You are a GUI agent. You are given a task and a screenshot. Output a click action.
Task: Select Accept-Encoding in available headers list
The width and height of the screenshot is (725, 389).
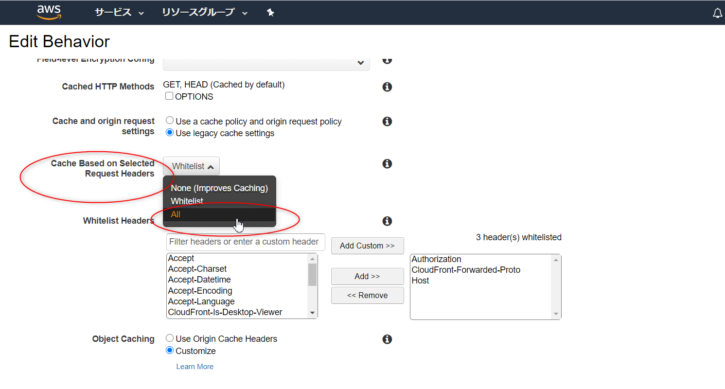(x=237, y=291)
